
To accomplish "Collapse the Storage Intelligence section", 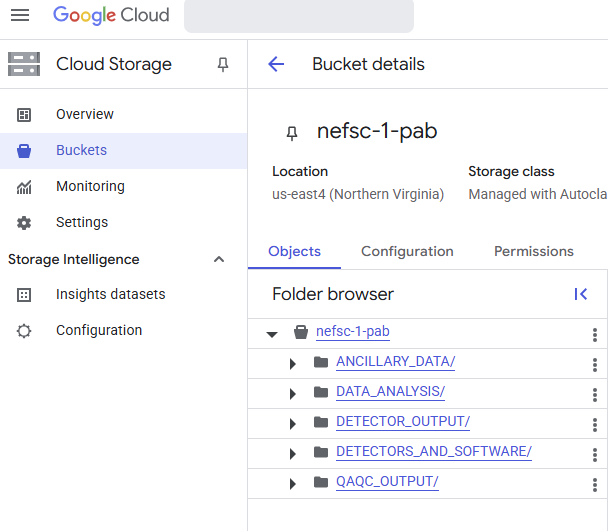I will (x=219, y=259).
